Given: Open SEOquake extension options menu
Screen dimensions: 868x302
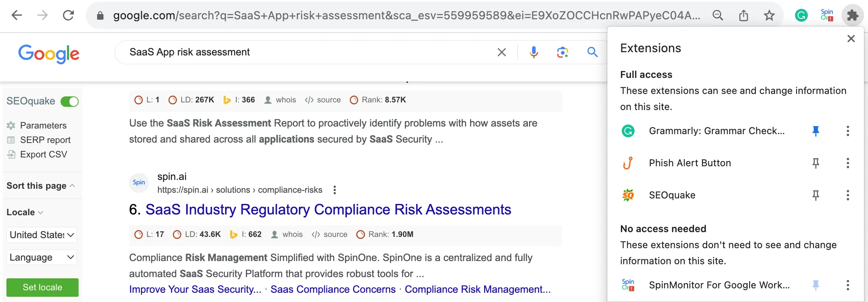Looking at the screenshot, I should click(x=848, y=196).
